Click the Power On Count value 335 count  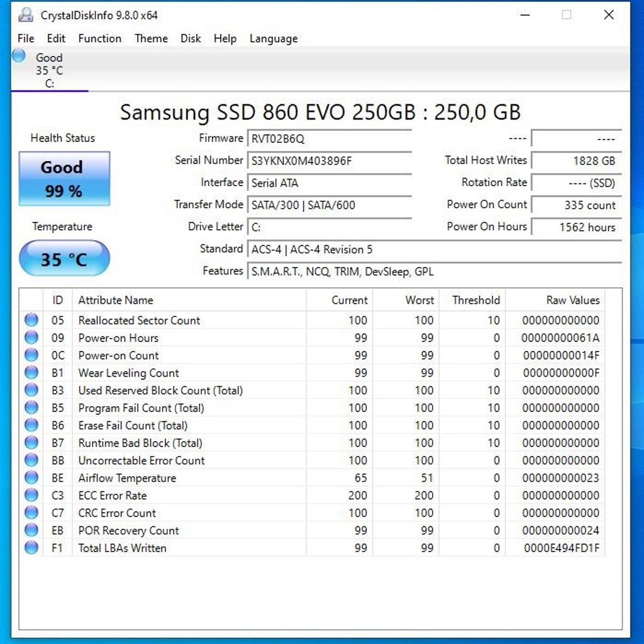click(576, 205)
